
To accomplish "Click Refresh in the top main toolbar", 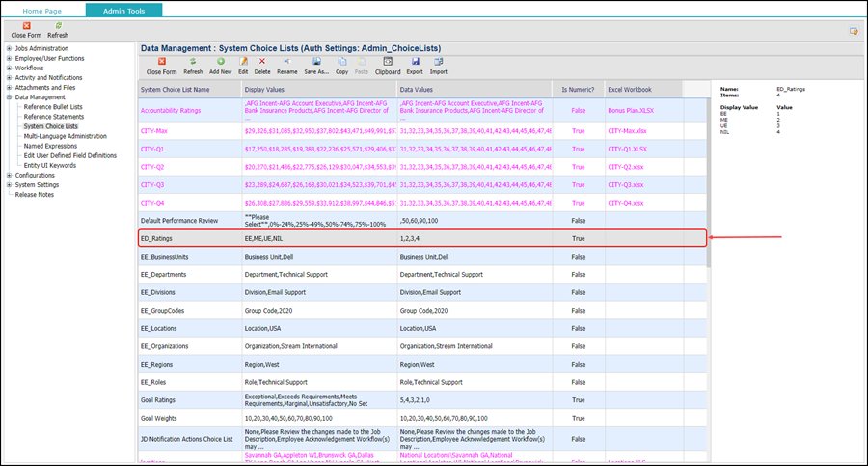I will [x=58, y=29].
